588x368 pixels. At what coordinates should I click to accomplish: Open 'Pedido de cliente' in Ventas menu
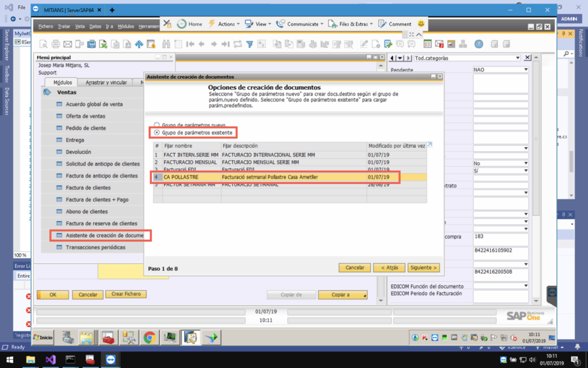(86, 128)
